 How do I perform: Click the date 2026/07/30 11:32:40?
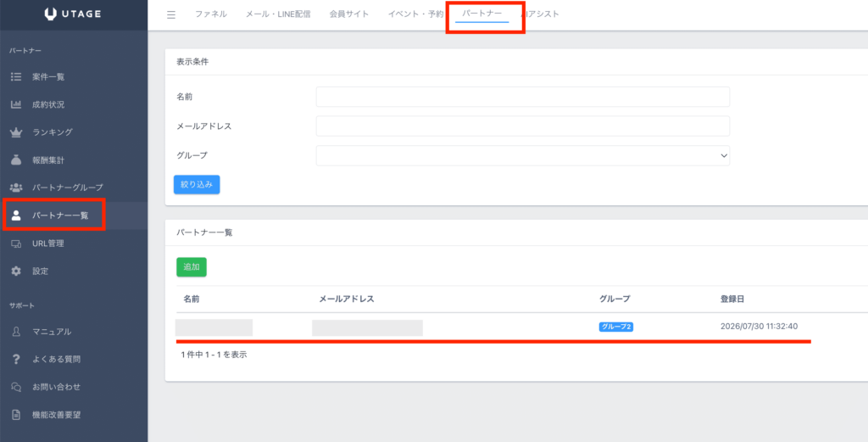[759, 327]
